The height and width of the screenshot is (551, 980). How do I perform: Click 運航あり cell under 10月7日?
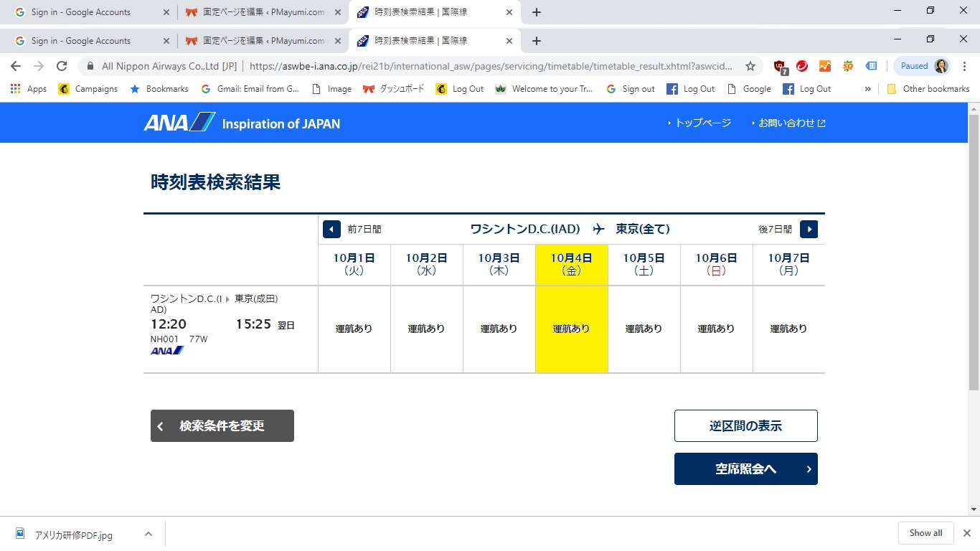tap(789, 329)
